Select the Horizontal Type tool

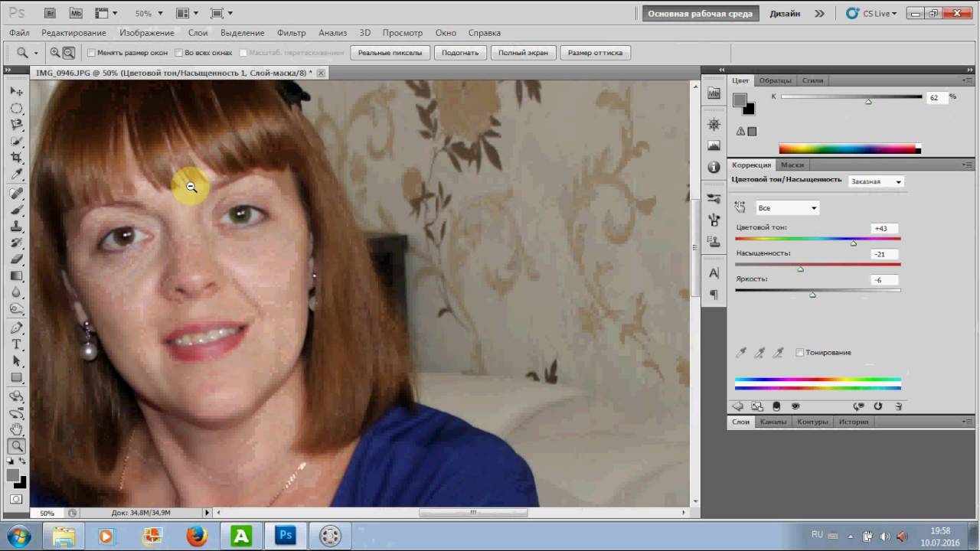16,344
